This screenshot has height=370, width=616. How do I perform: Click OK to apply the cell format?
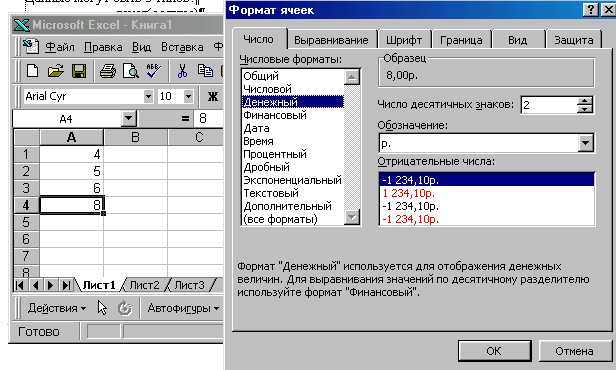pyautogui.click(x=494, y=351)
